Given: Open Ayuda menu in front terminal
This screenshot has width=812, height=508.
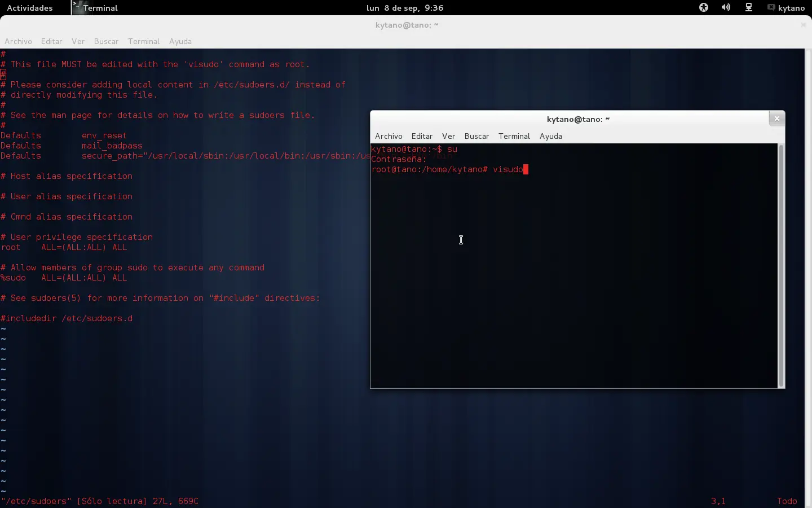Looking at the screenshot, I should coord(551,136).
